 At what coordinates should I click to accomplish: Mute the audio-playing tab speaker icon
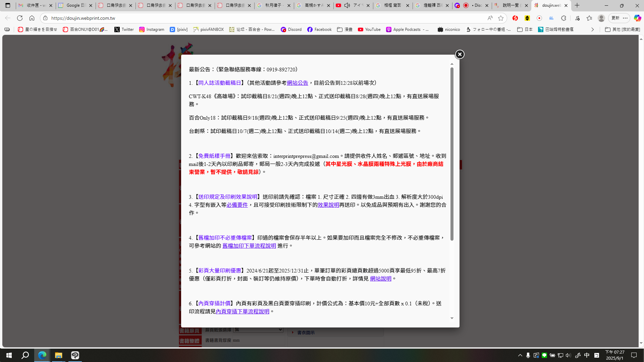coord(347,5)
